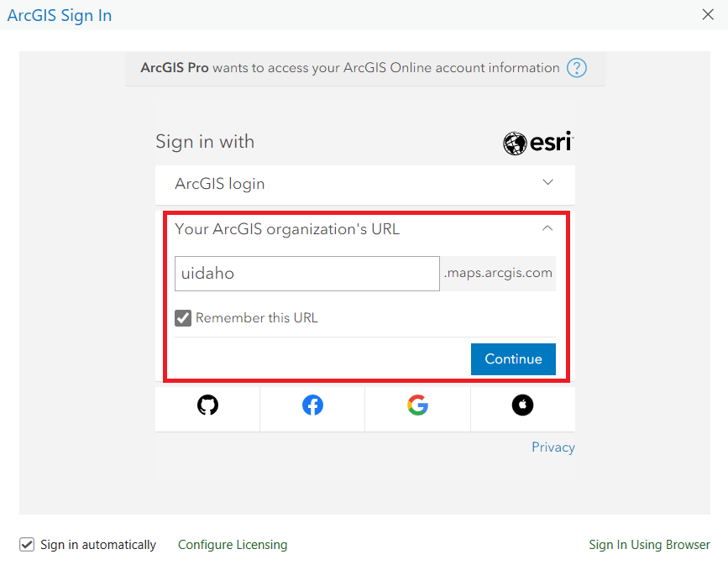Click the organization URL text field

pos(306,274)
